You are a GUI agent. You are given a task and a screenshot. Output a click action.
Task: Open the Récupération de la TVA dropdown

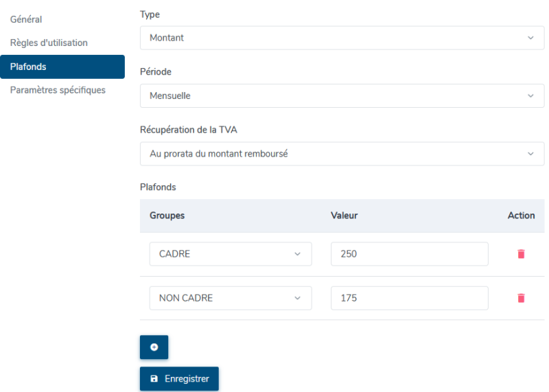[x=342, y=154]
